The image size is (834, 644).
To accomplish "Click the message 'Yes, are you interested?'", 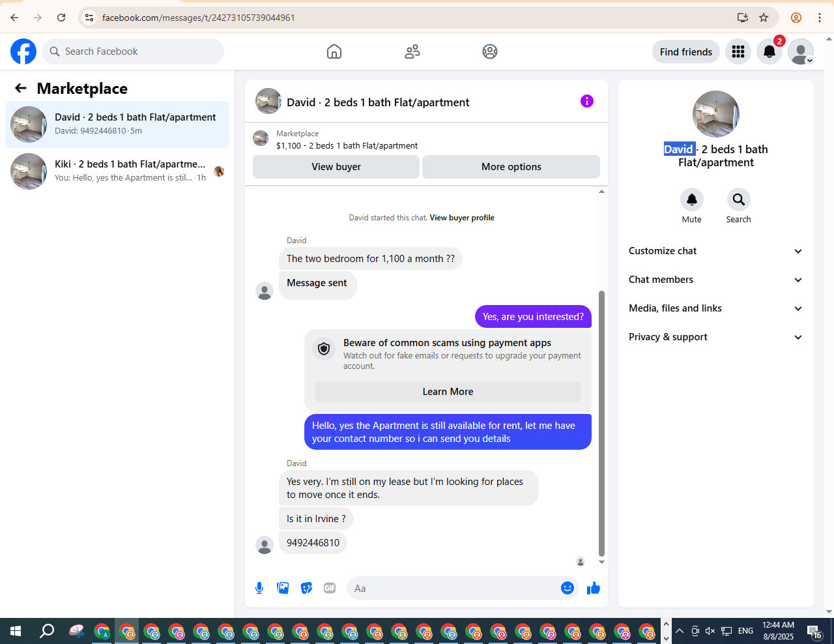I will 533,317.
